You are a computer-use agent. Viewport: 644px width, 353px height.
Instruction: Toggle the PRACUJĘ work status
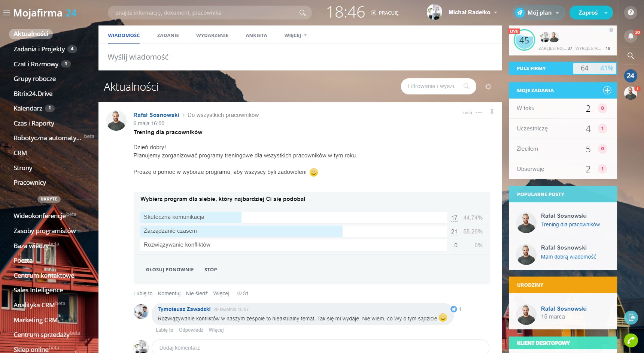385,13
